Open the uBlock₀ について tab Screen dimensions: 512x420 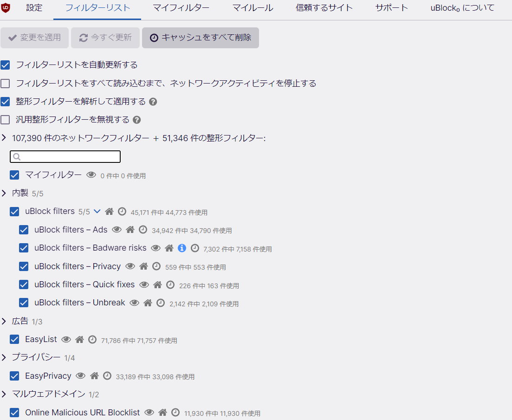click(x=462, y=8)
